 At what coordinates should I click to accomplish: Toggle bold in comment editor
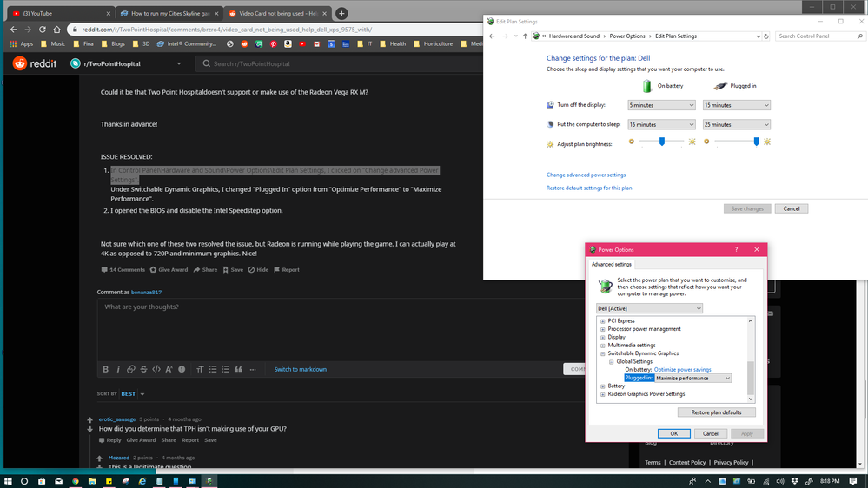[x=105, y=369]
